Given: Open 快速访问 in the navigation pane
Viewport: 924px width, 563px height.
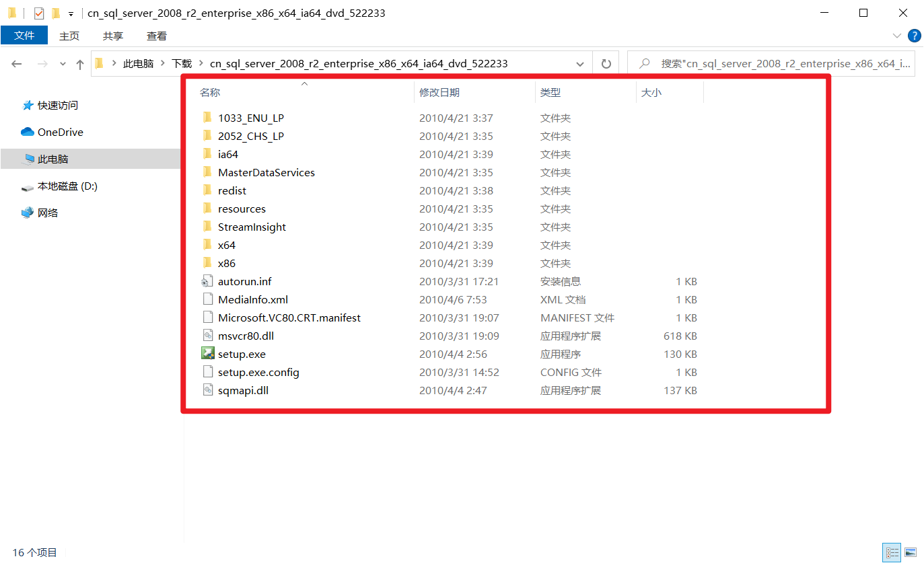Looking at the screenshot, I should pos(58,106).
